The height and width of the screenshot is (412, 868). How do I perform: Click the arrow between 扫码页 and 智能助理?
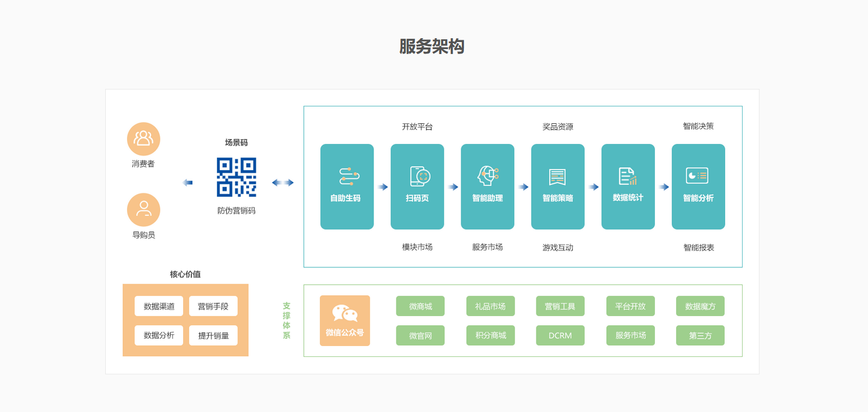click(x=453, y=187)
